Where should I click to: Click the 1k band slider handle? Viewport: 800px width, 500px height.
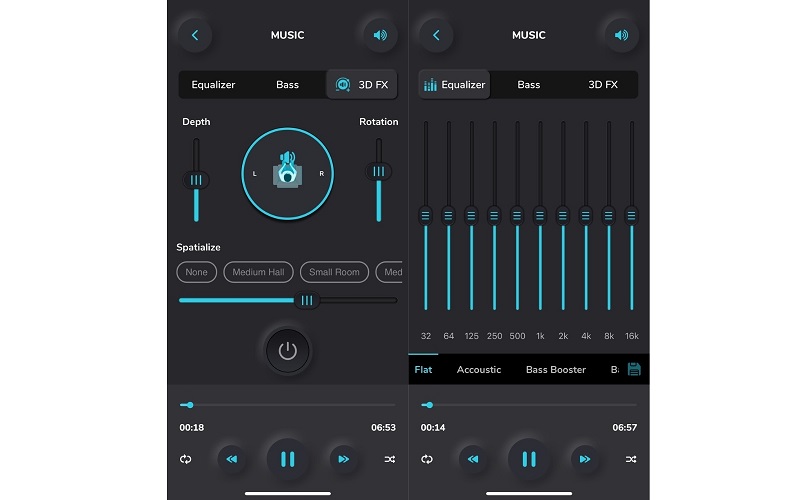(540, 216)
